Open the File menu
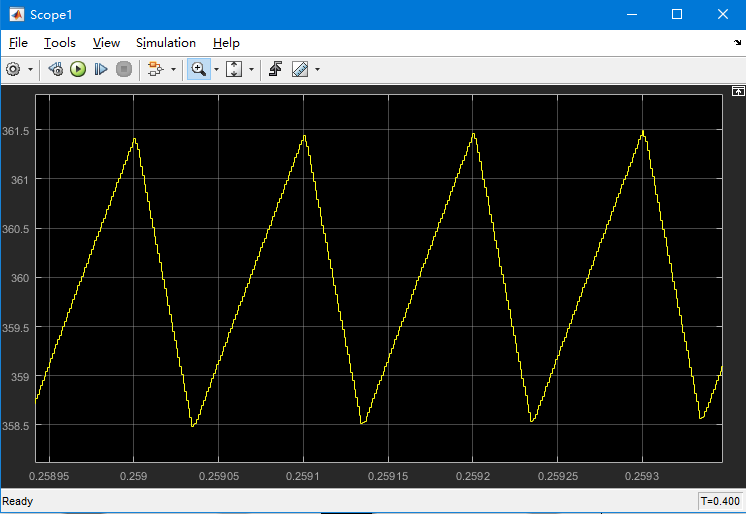This screenshot has height=514, width=746. click(x=19, y=43)
